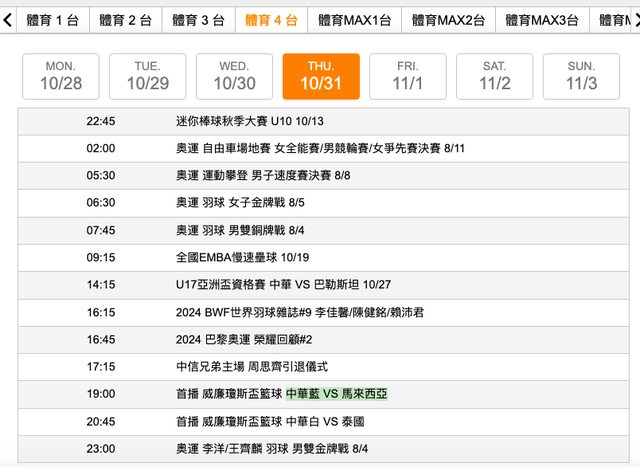Choose the SUN. 11/3 date button
Image resolution: width=640 pixels, height=467 pixels.
[x=581, y=76]
